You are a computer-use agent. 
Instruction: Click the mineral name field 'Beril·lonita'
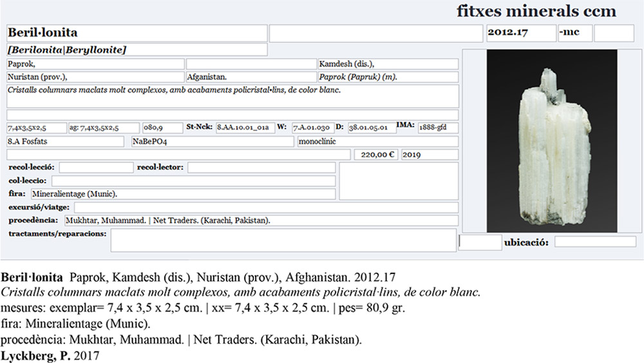coord(137,33)
